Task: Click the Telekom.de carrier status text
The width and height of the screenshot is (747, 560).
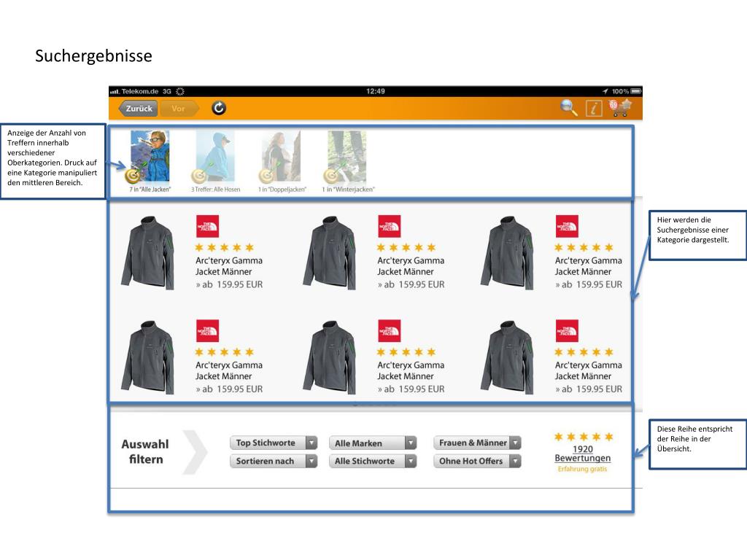Action: tap(139, 91)
